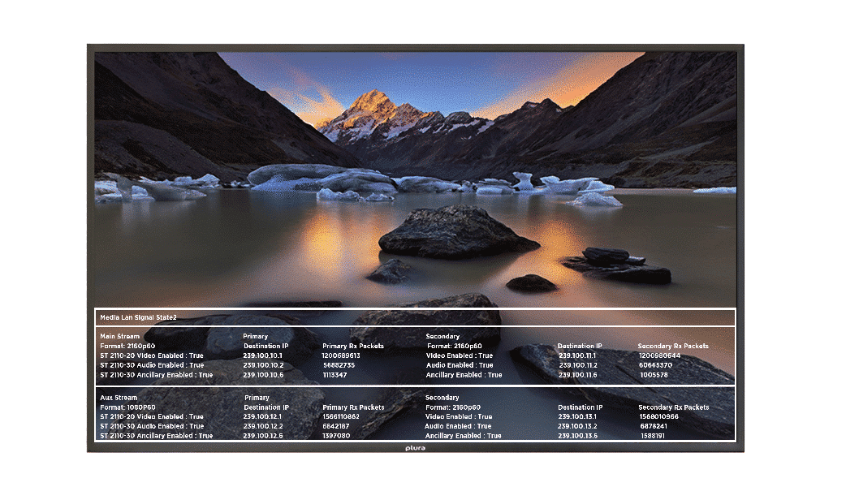Select the Aux Stream section heading
The image size is (846, 504).
119,398
